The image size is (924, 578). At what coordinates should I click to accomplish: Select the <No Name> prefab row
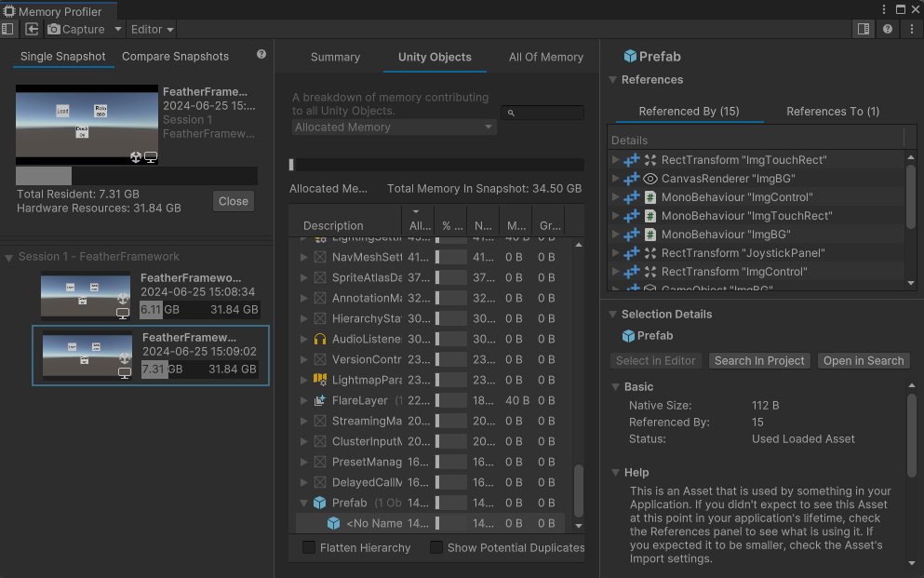pos(430,523)
